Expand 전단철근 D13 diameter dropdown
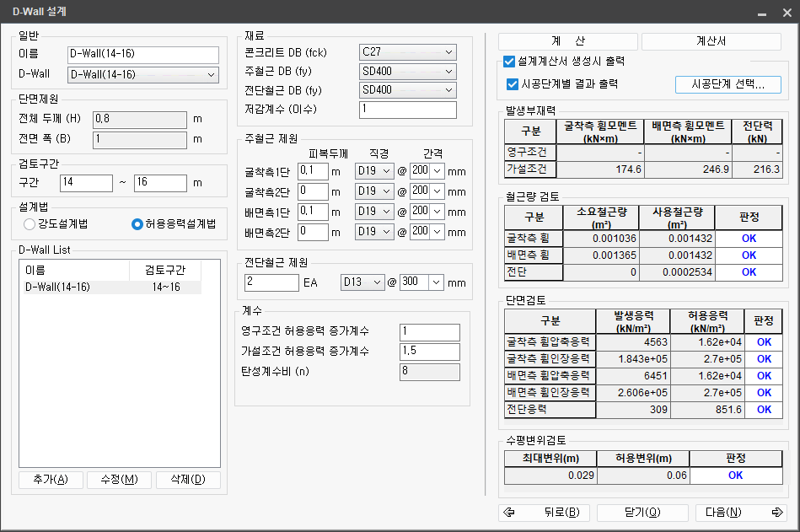 tap(362, 282)
